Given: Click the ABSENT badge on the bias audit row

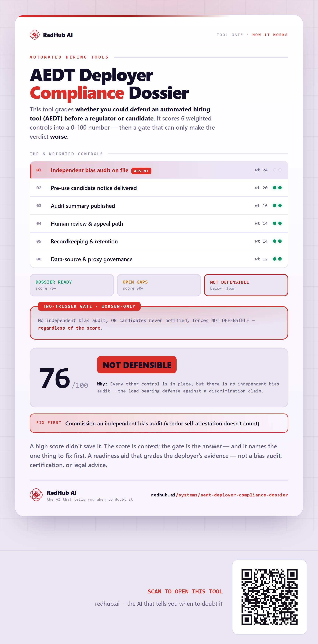Looking at the screenshot, I should click(141, 171).
